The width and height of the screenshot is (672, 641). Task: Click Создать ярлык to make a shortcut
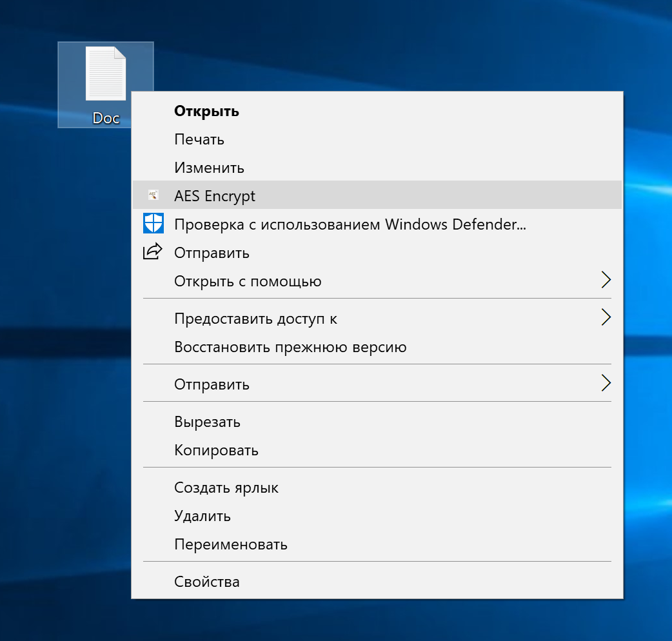point(226,488)
